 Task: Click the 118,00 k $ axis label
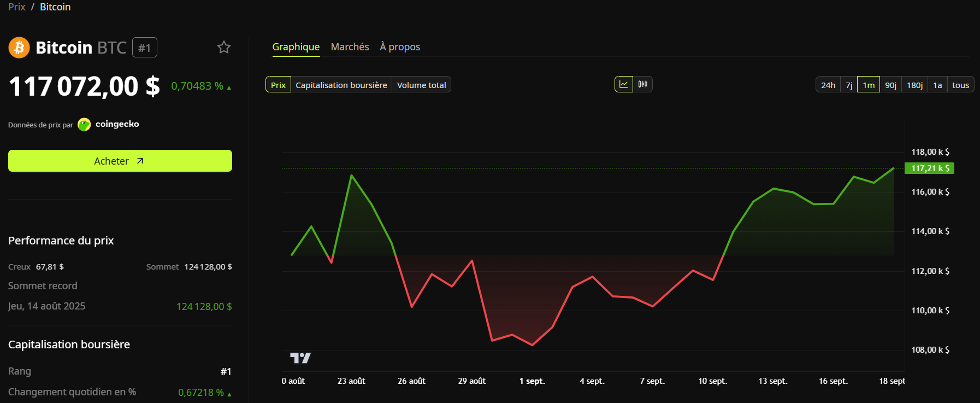tap(930, 152)
